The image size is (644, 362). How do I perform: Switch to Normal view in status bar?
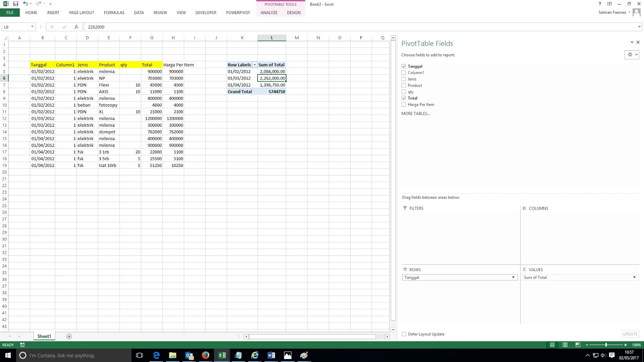(x=552, y=345)
